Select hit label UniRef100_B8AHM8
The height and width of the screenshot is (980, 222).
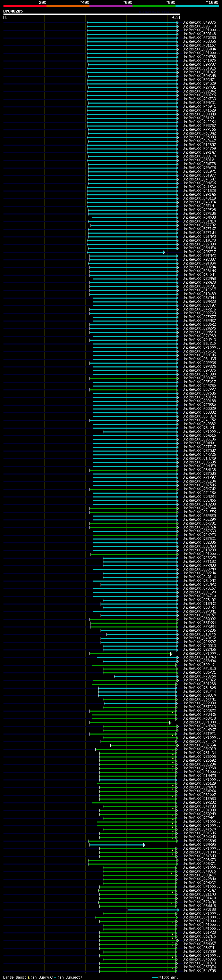coord(199,114)
